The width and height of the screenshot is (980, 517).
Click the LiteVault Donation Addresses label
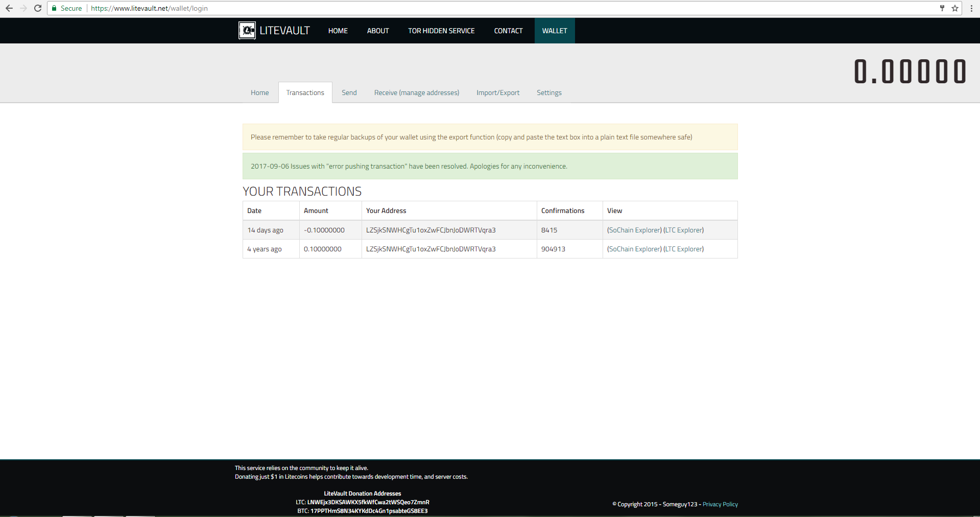pyautogui.click(x=363, y=494)
